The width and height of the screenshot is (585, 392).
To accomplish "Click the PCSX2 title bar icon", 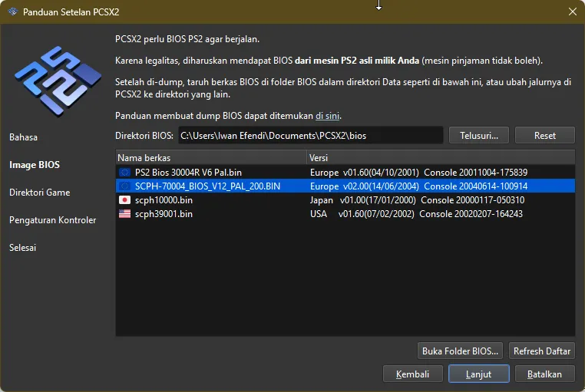I will pyautogui.click(x=11, y=12).
